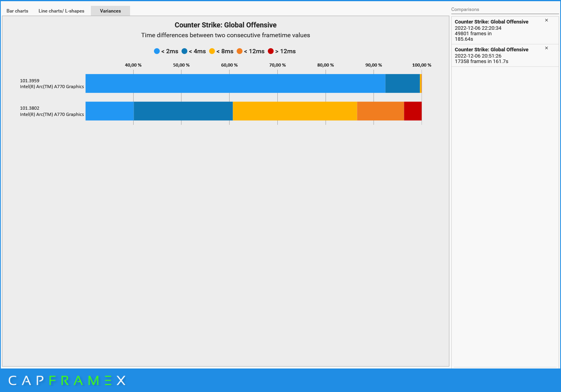Click red segment of 101.3802 bar

coord(413,111)
